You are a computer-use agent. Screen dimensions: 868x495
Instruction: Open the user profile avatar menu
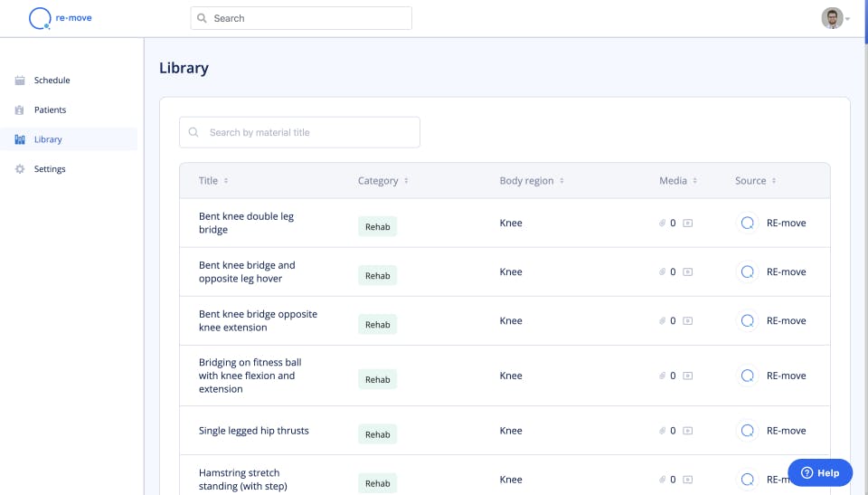click(x=833, y=18)
